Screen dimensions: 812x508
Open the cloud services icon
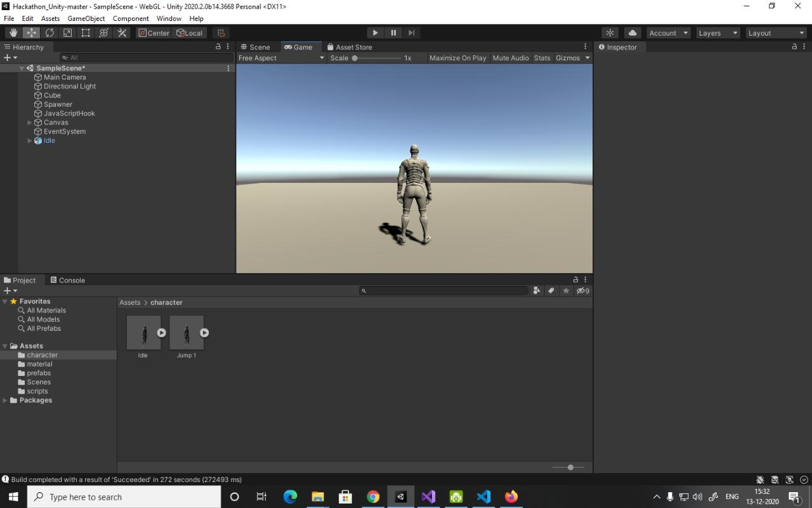pyautogui.click(x=632, y=33)
